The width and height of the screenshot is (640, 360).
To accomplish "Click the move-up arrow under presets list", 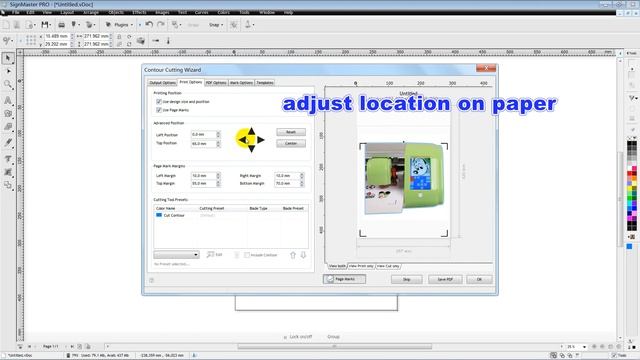I will [293, 255].
